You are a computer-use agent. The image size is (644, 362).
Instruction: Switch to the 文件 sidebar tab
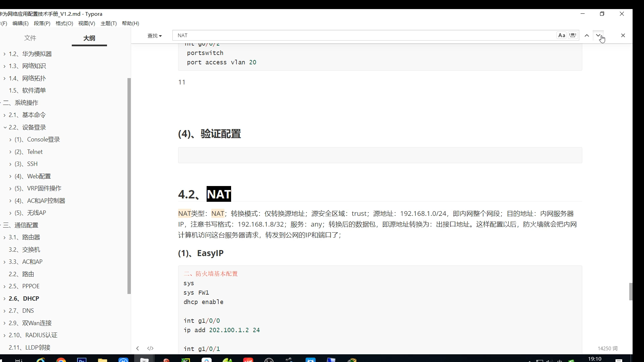coord(30,38)
